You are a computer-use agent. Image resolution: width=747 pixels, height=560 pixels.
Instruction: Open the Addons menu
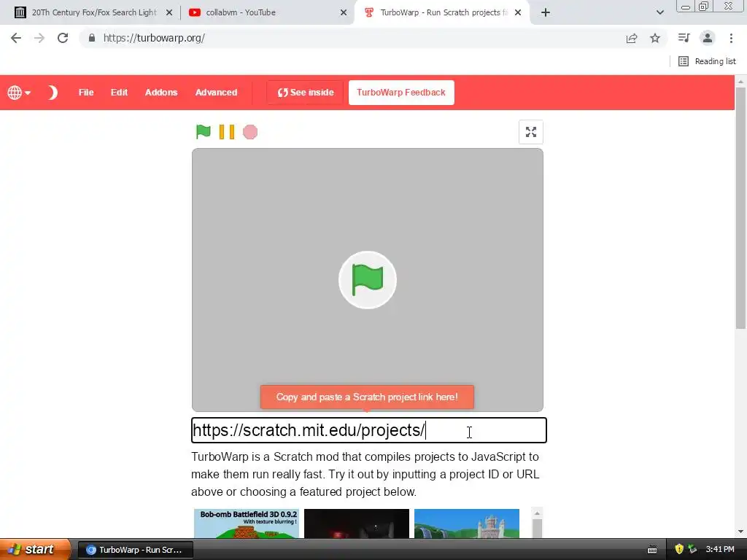161,93
